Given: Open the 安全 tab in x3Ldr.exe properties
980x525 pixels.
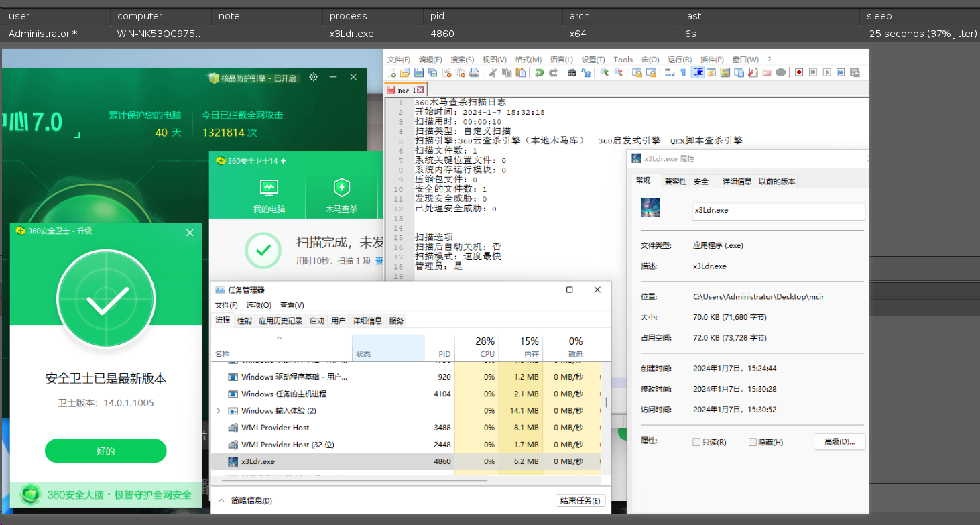Looking at the screenshot, I should pyautogui.click(x=701, y=182).
